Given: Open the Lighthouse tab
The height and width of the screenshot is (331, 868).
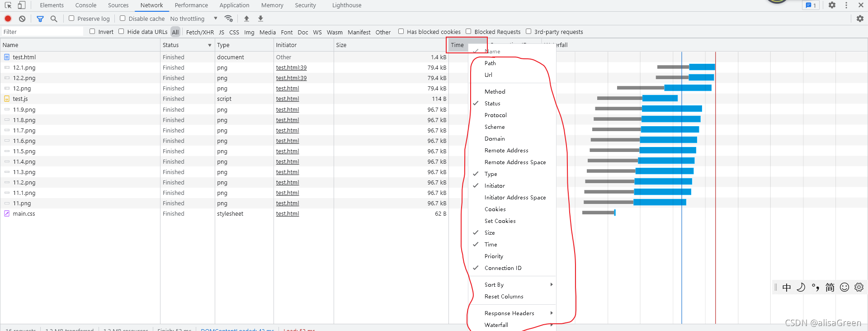Looking at the screenshot, I should 347,5.
